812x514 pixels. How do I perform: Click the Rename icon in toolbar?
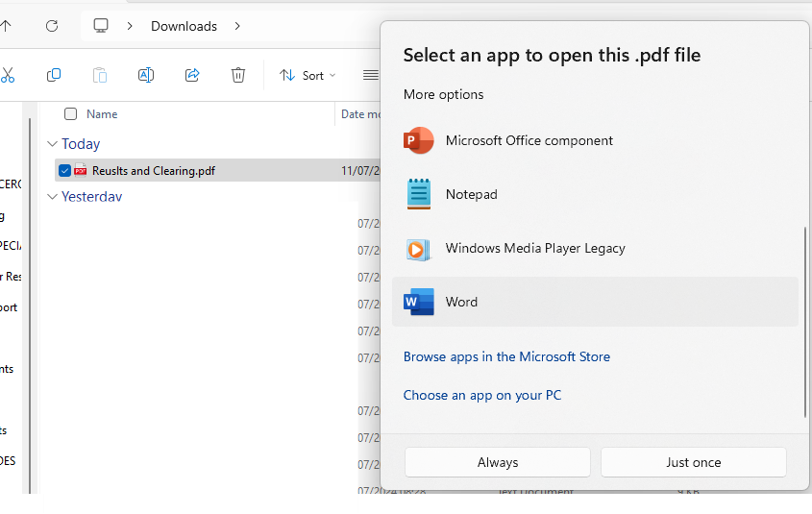[146, 75]
